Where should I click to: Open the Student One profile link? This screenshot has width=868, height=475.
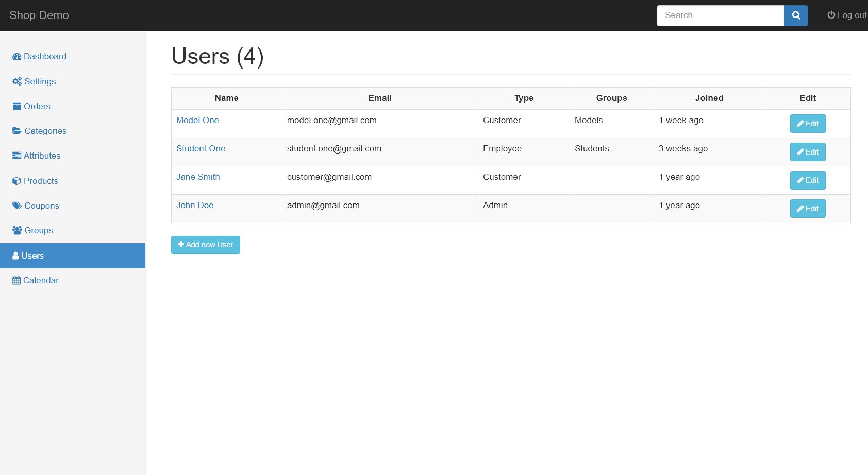click(x=201, y=148)
